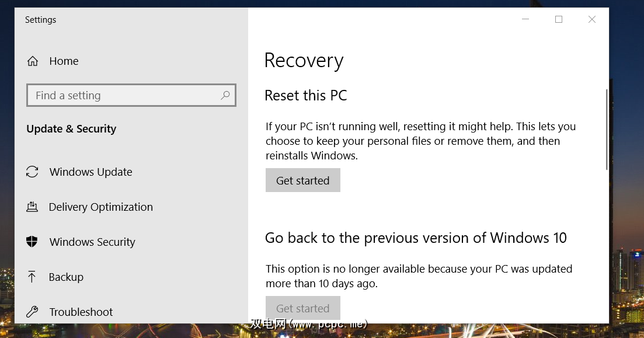Click the search magnifier icon
This screenshot has width=644, height=338.
[x=225, y=95]
